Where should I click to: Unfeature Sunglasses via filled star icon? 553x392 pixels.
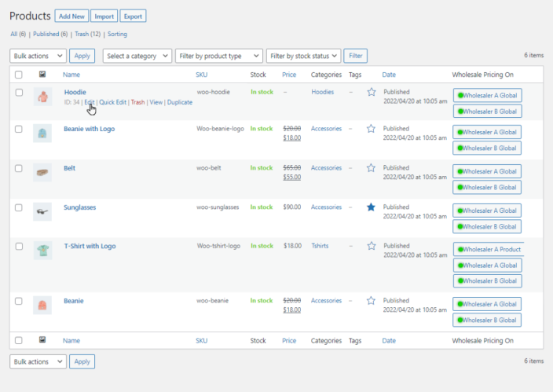[x=371, y=207]
